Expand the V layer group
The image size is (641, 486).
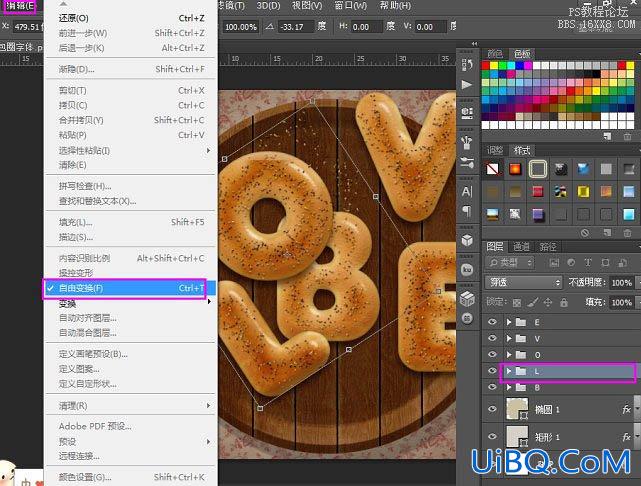point(509,338)
